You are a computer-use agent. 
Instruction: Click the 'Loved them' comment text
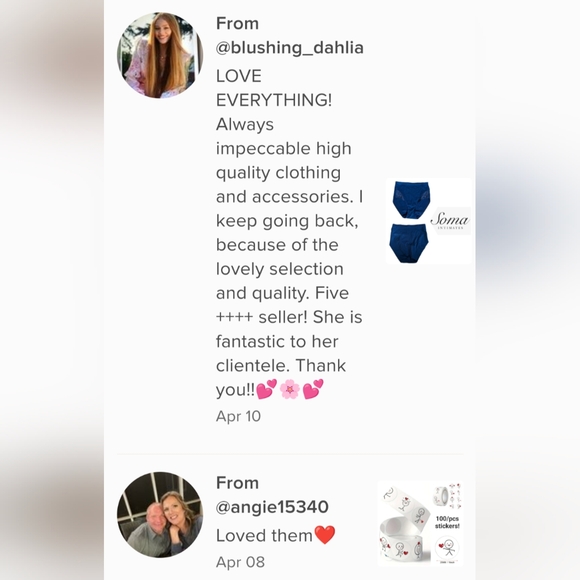tap(264, 535)
